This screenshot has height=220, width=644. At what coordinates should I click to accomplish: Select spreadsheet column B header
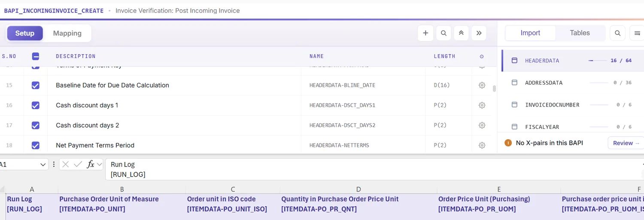[122, 189]
